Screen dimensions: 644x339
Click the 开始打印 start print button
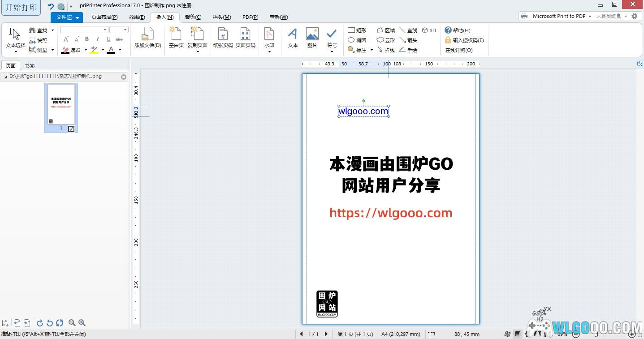click(x=21, y=8)
